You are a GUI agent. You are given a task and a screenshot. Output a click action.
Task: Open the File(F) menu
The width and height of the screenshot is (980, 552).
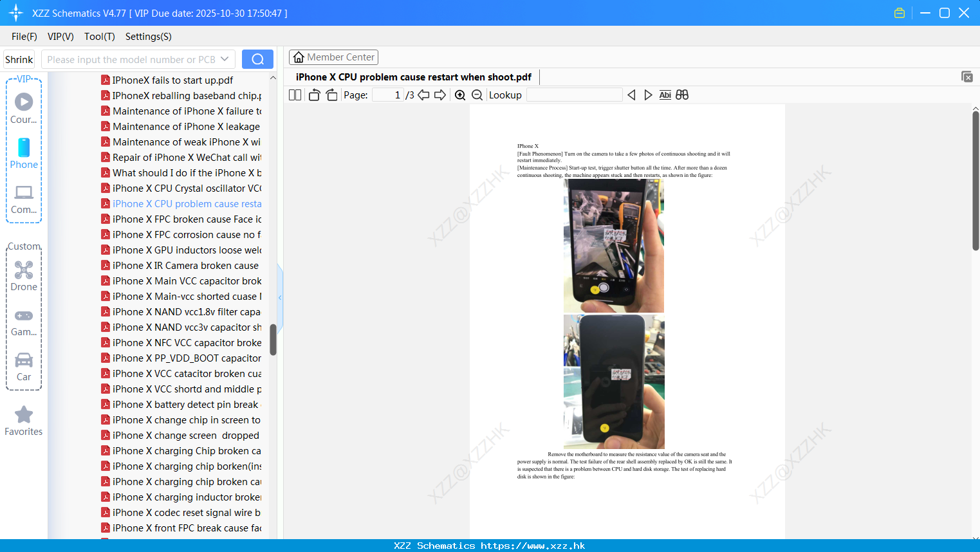(24, 37)
